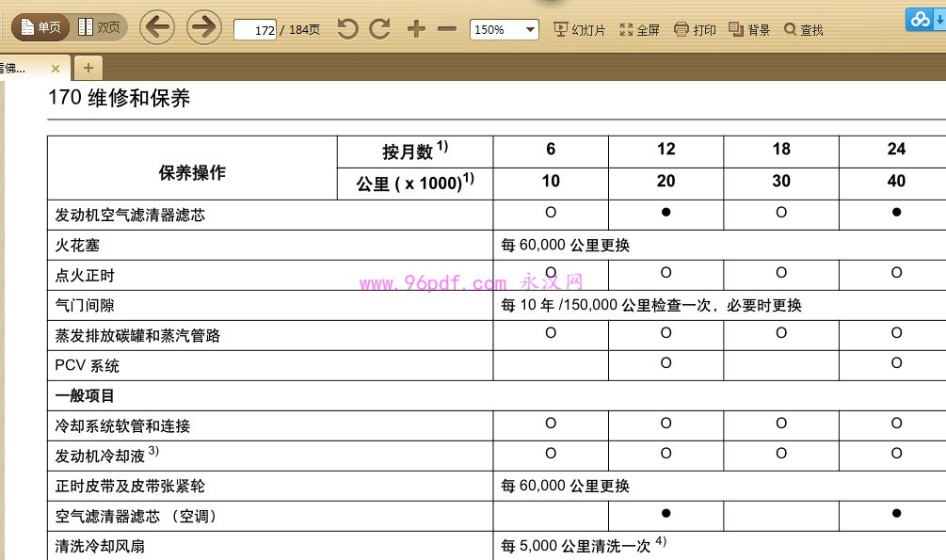Rotate page clockwise
Image resolution: width=946 pixels, height=560 pixels.
tap(380, 29)
